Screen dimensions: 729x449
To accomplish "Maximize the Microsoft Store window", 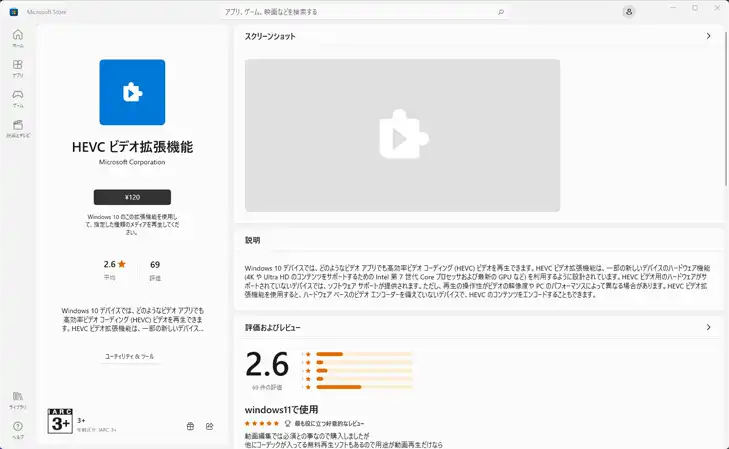I will coord(695,8).
